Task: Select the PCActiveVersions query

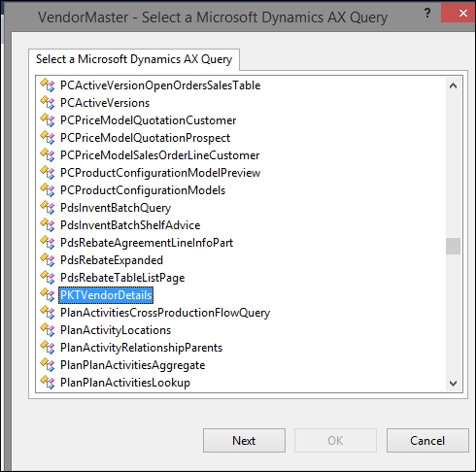Action: click(105, 103)
